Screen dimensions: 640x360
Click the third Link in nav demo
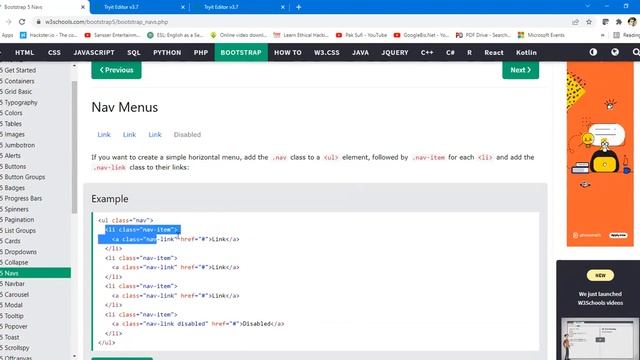pos(155,134)
